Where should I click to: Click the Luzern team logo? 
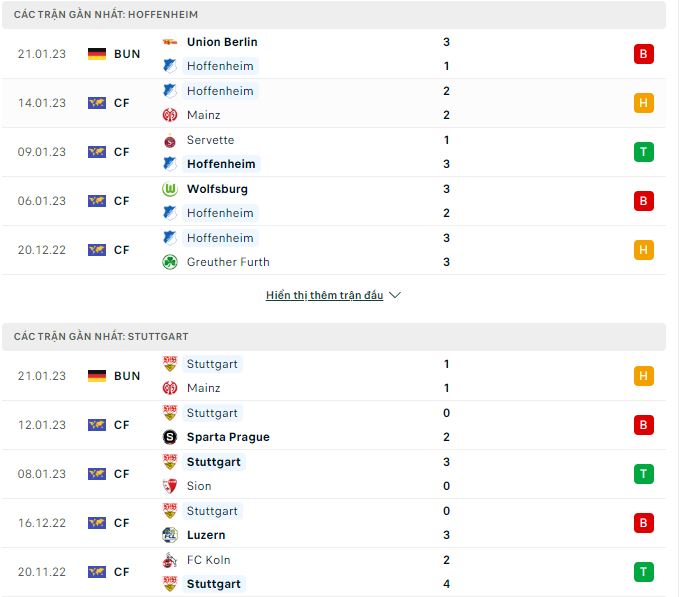(169, 535)
